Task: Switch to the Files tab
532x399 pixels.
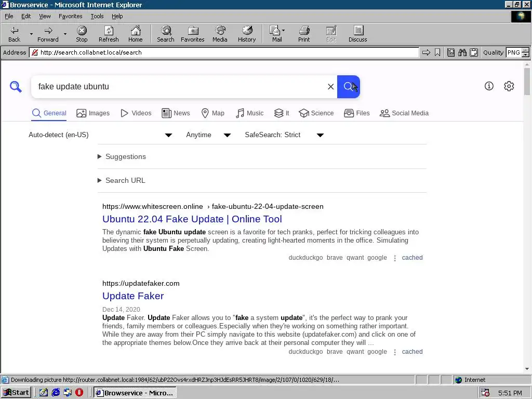Action: (356, 113)
